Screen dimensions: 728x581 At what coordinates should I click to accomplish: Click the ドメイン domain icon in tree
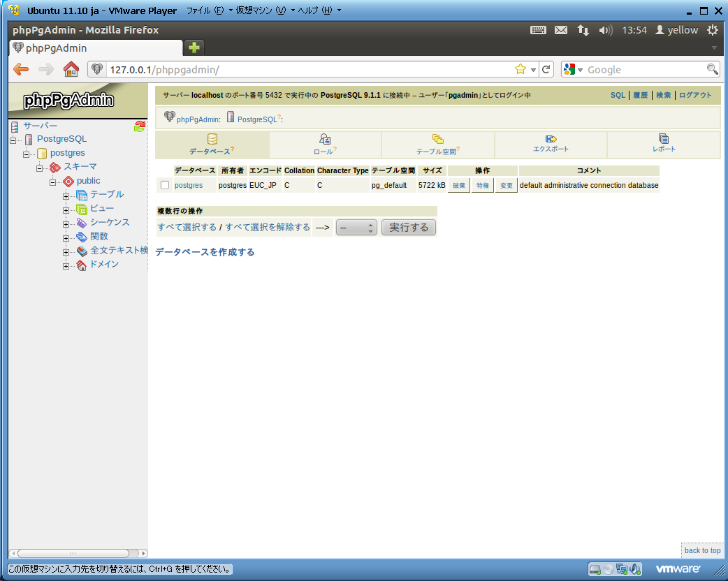[82, 265]
